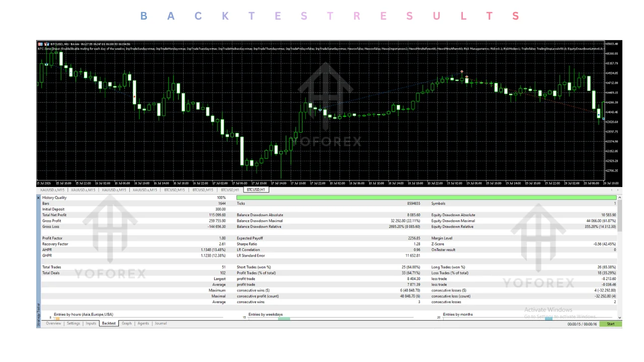
Task: Click the results panel scroll-up arrow
Action: tap(620, 198)
